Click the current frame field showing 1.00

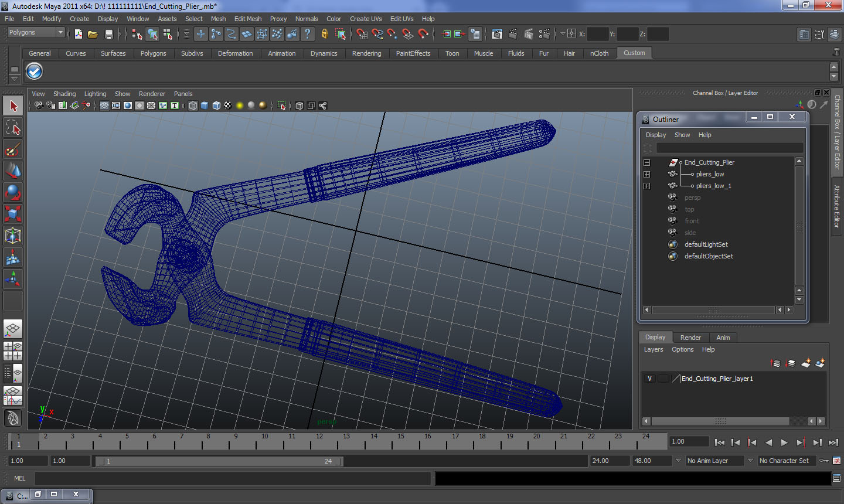pyautogui.click(x=689, y=442)
